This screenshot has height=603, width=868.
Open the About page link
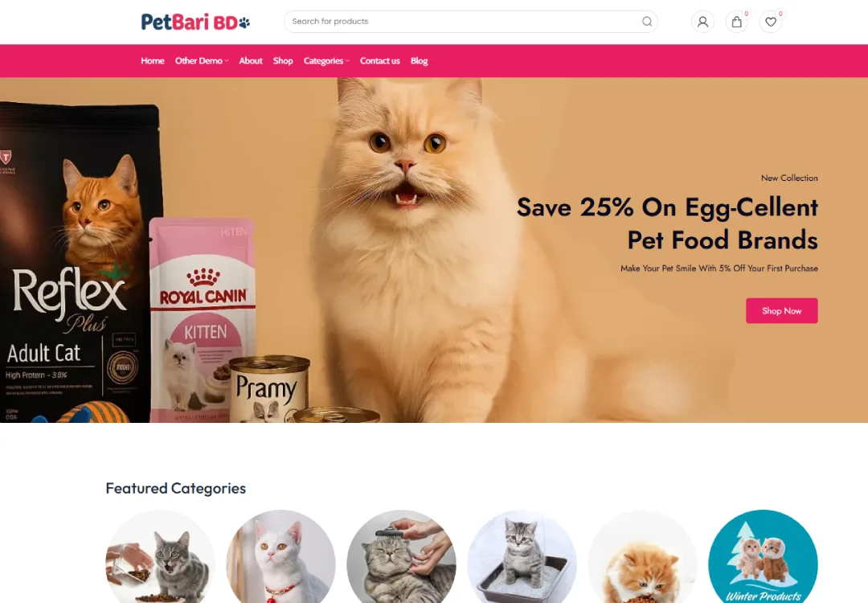(x=251, y=61)
